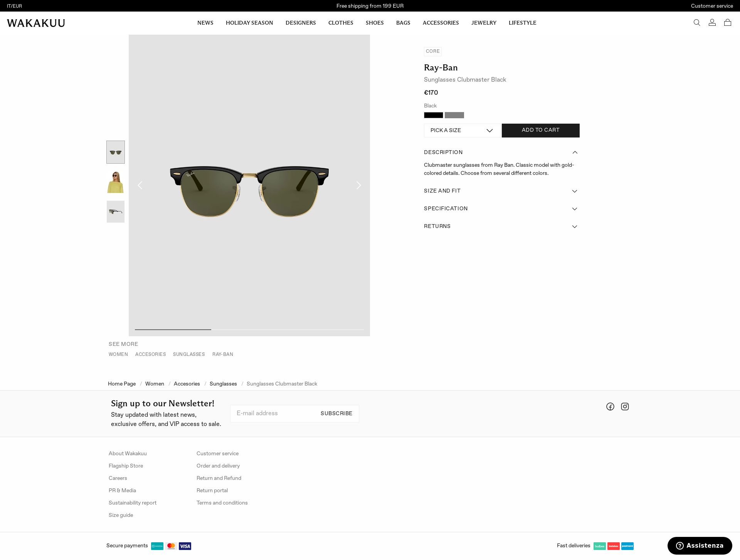View the model wearing sunglasses thumbnail
The width and height of the screenshot is (740, 560).
(x=116, y=182)
